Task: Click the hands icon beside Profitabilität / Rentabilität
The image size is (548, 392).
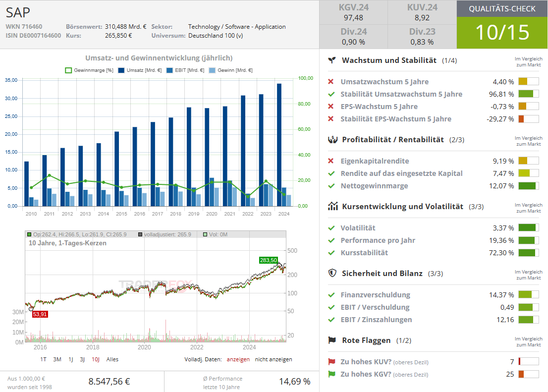Action: coord(333,140)
